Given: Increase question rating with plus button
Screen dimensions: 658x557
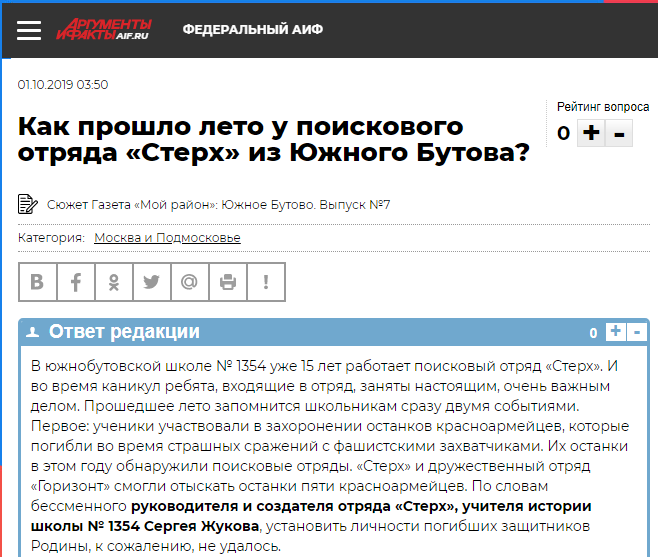Looking at the screenshot, I should click(x=592, y=133).
